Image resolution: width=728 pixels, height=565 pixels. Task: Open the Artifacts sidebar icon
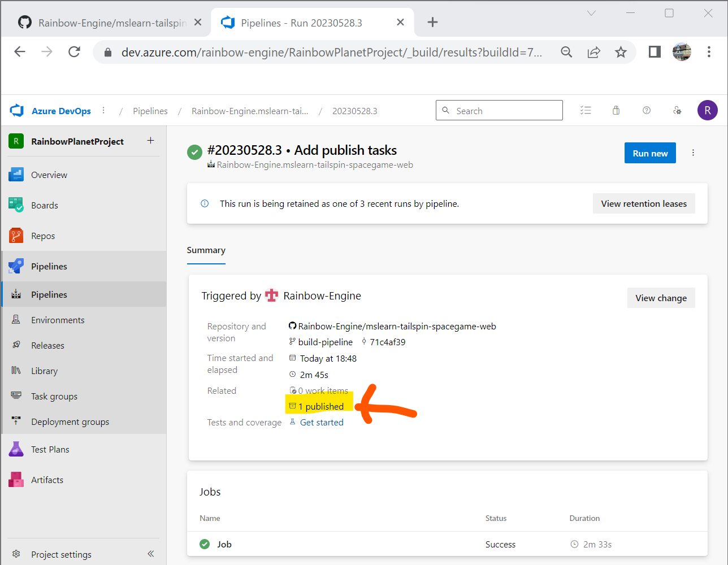click(16, 480)
